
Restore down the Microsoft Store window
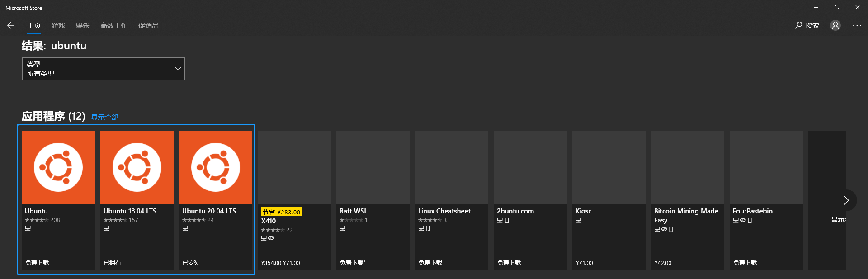(837, 8)
